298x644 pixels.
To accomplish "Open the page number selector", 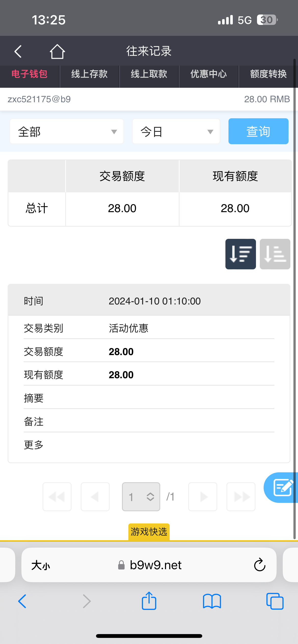I will (x=141, y=496).
